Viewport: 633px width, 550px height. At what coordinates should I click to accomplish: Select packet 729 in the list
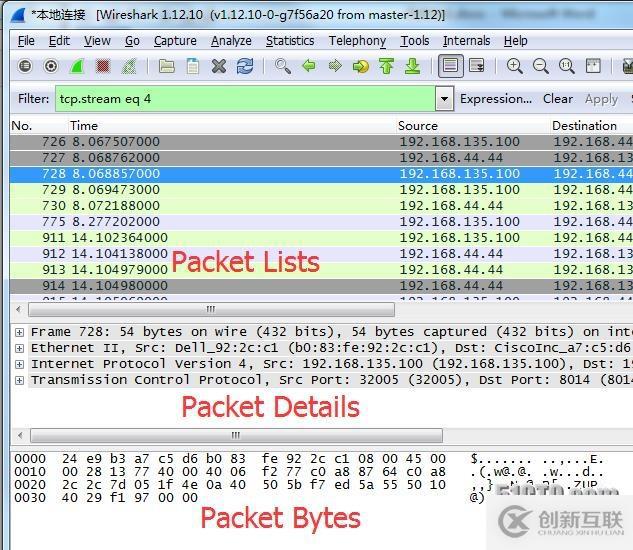point(321,190)
